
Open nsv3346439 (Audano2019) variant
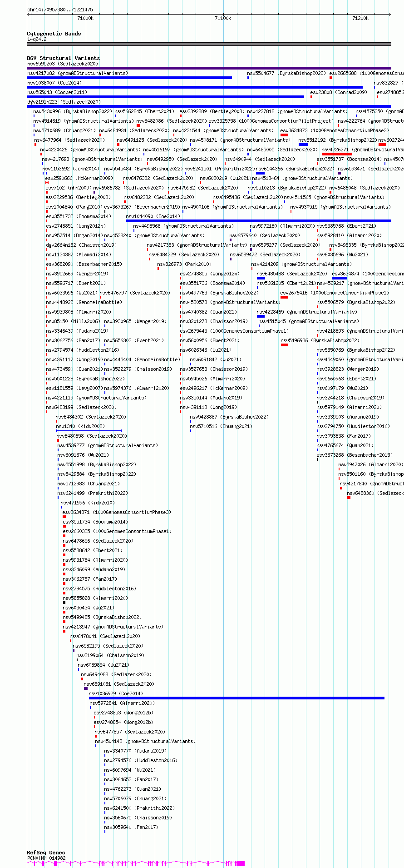point(77,331)
